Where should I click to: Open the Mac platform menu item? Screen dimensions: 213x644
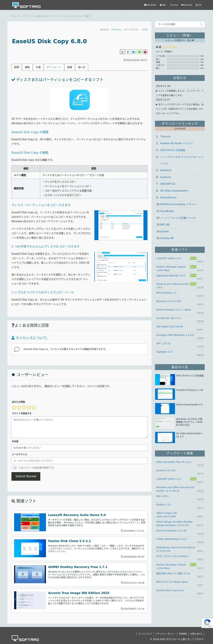tap(163, 5)
